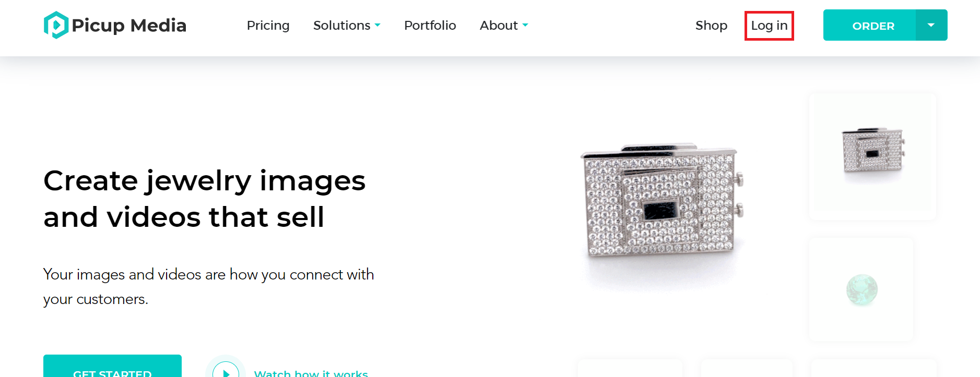Expand the Solutions dropdown menu
Screen dimensions: 980x377
tap(347, 25)
